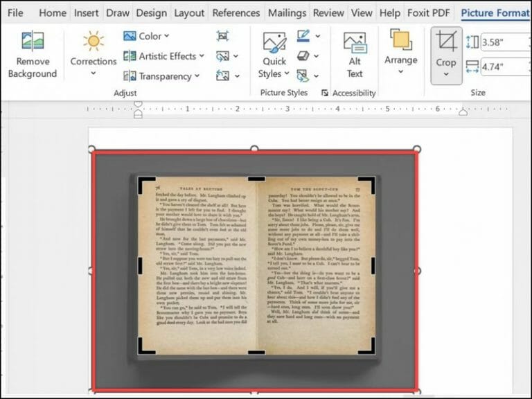Expand the Color dropdown arrow
This screenshot has height=399, width=532.
166,35
